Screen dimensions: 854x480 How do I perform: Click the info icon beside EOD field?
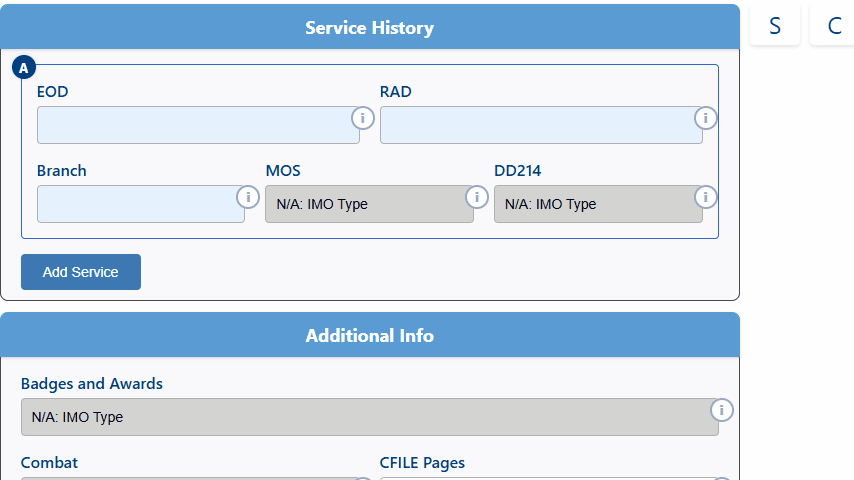[362, 119]
